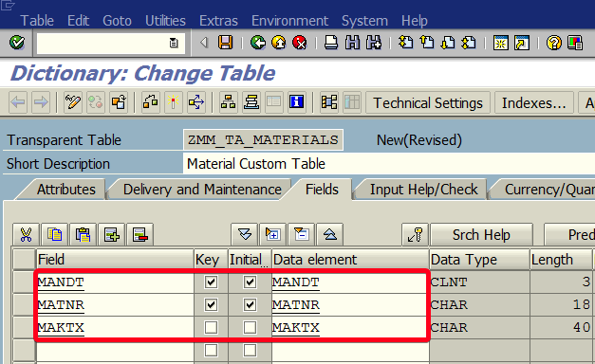Open the Goto menu
The width and height of the screenshot is (595, 364).
[x=117, y=21]
